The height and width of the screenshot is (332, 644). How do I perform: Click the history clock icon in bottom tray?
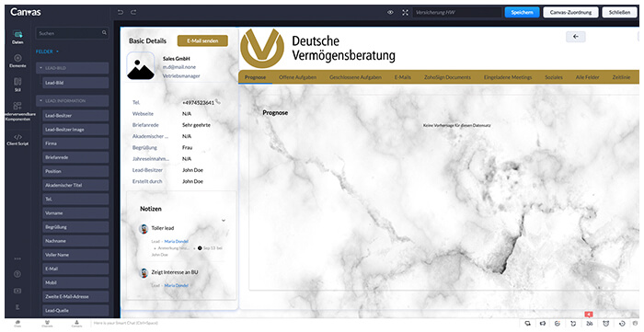(x=622, y=324)
